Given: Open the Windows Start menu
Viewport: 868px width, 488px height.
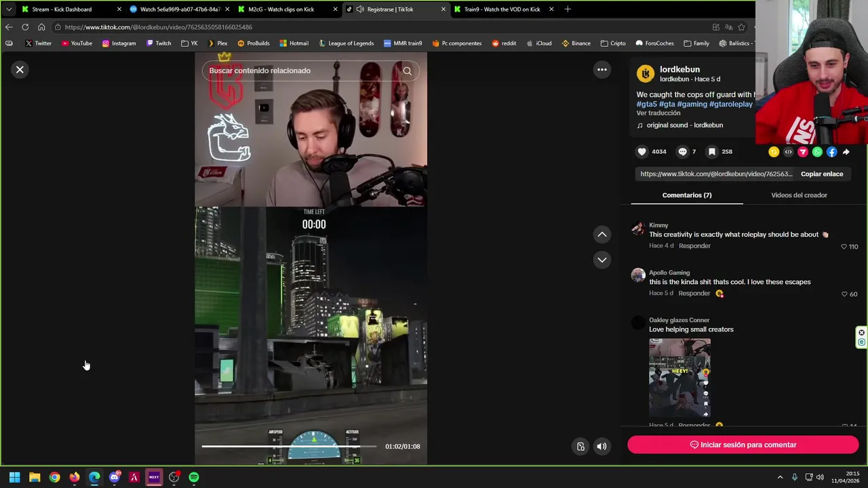Looking at the screenshot, I should click(14, 477).
